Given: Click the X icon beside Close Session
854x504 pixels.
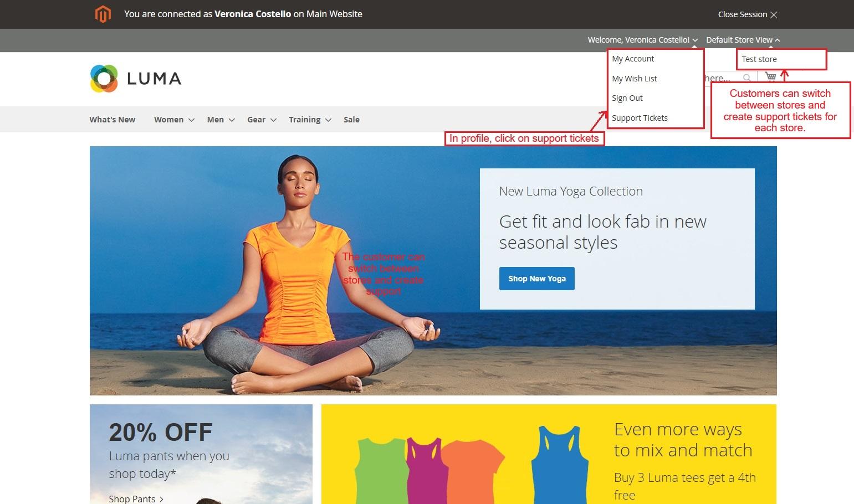Looking at the screenshot, I should tap(774, 15).
